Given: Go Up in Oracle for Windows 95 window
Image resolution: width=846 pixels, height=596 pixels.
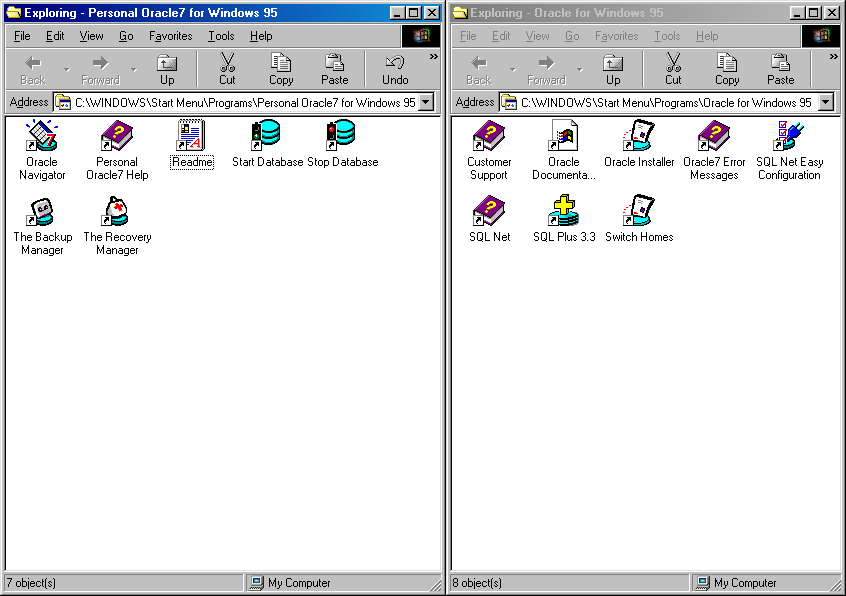Looking at the screenshot, I should coord(613,70).
